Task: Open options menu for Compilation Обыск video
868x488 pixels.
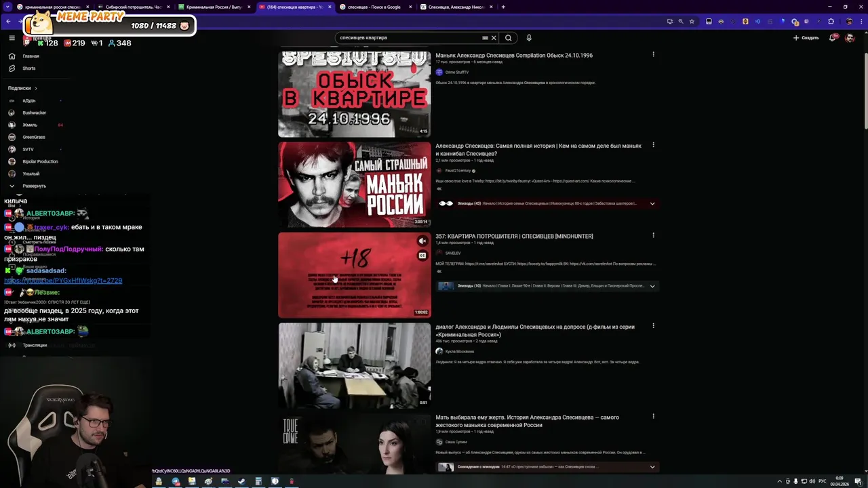Action: [x=653, y=54]
